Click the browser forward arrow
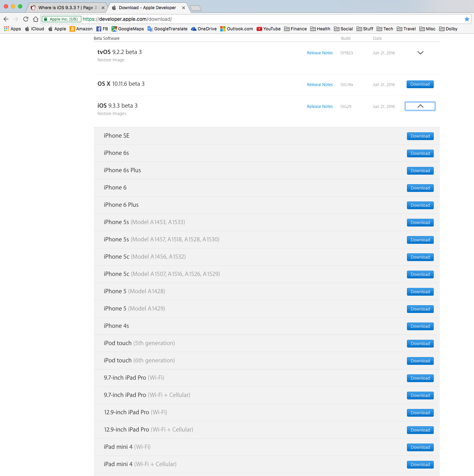This screenshot has width=474, height=476. pyautogui.click(x=16, y=19)
